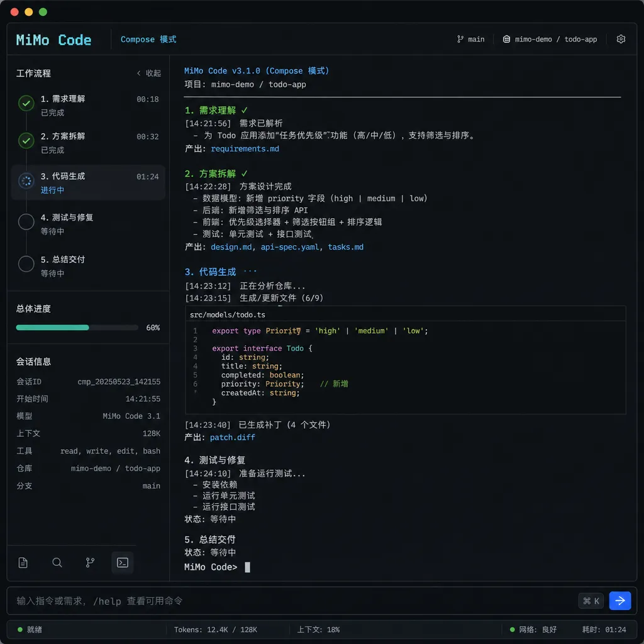Open the search magnifier icon in sidebar
The image size is (644, 644).
coord(57,562)
